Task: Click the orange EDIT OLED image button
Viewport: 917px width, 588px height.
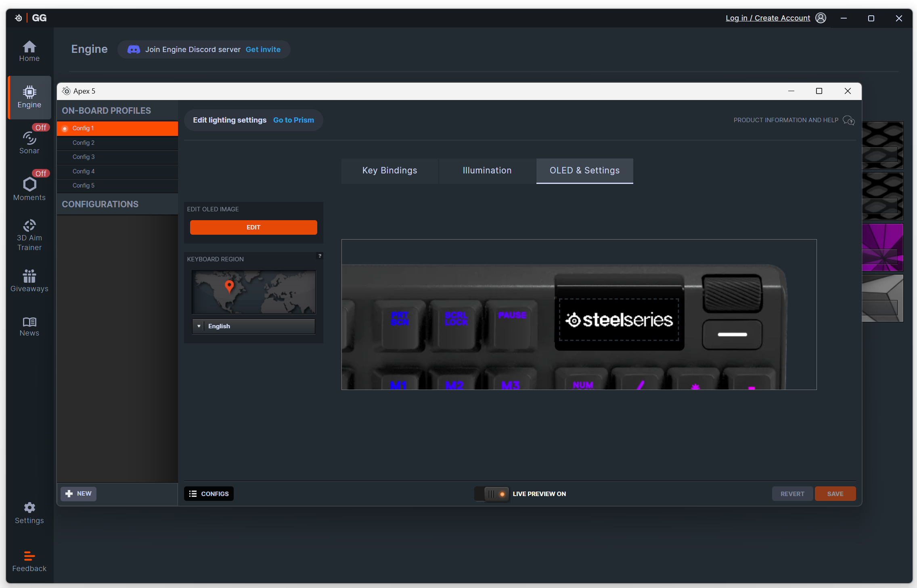Action: pyautogui.click(x=253, y=227)
